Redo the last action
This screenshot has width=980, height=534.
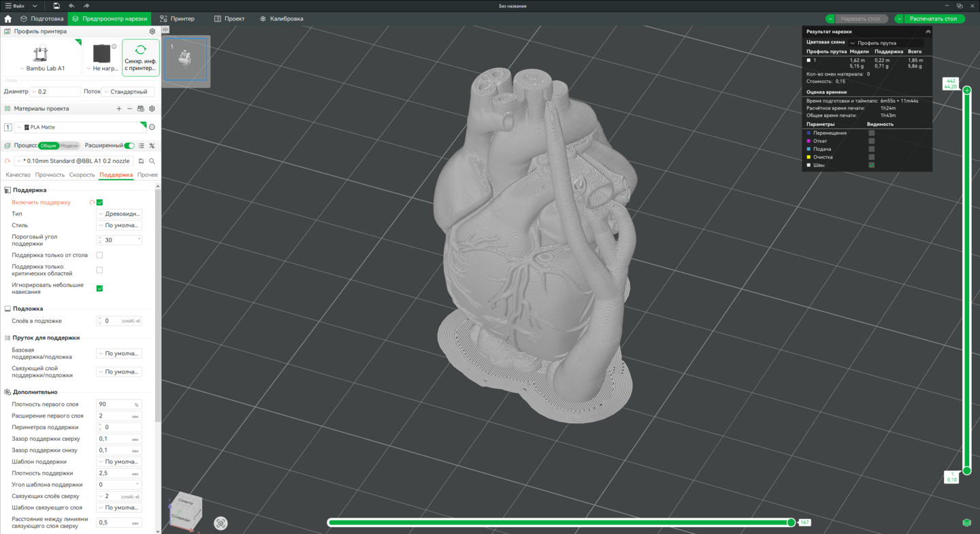86,6
